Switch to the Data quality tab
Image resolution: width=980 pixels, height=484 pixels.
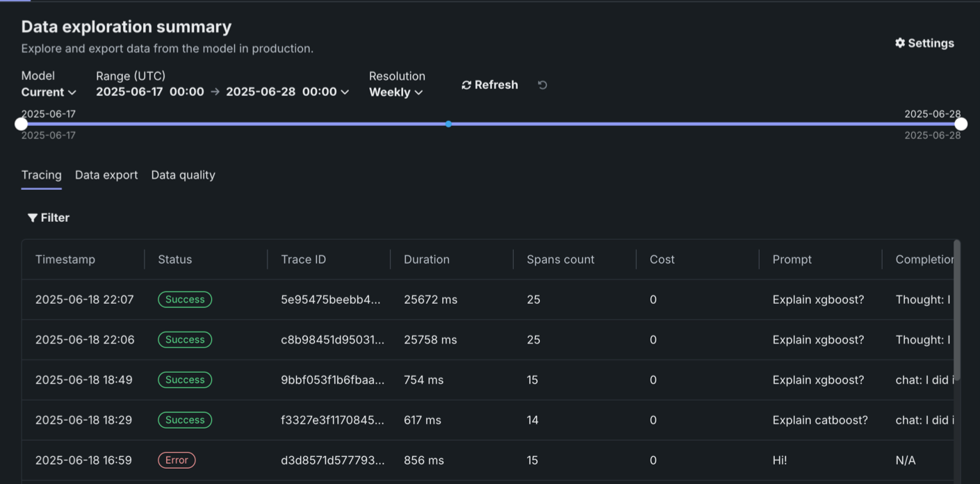183,175
